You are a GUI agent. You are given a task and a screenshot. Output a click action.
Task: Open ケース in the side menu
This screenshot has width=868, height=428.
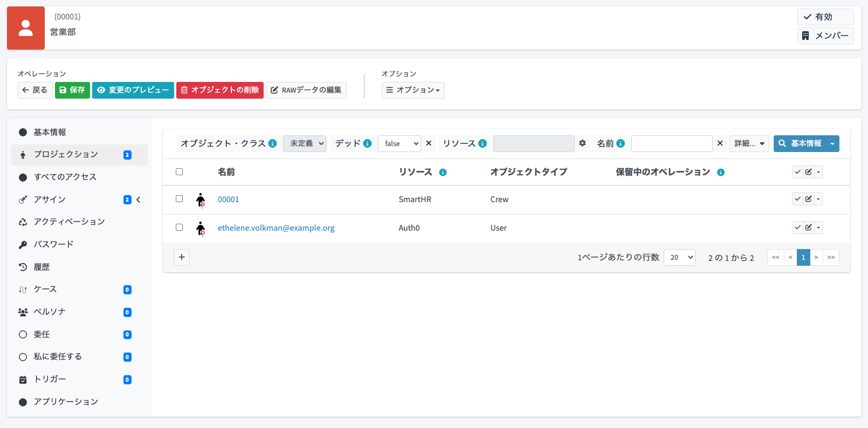79,289
